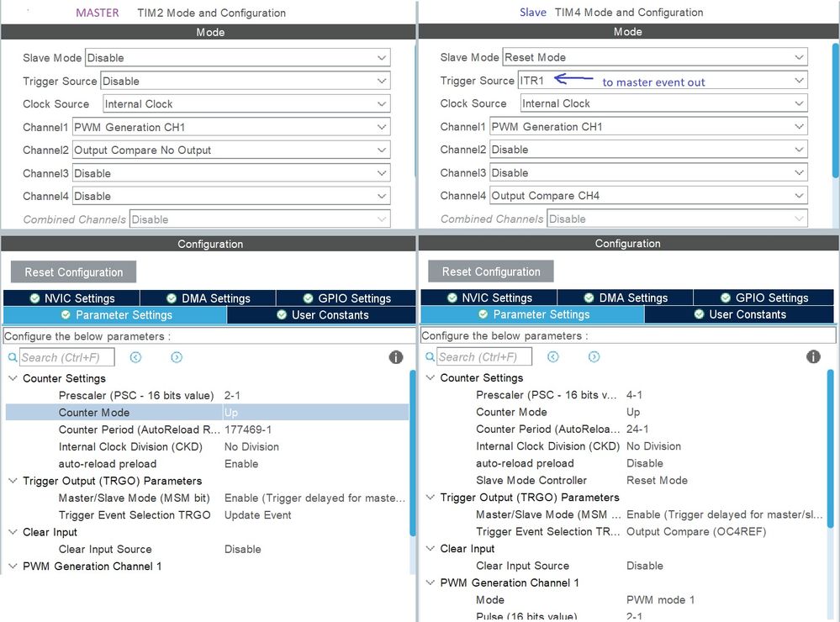
Task: Click the next search result arrow in TIM4 panel
Action: tap(594, 356)
